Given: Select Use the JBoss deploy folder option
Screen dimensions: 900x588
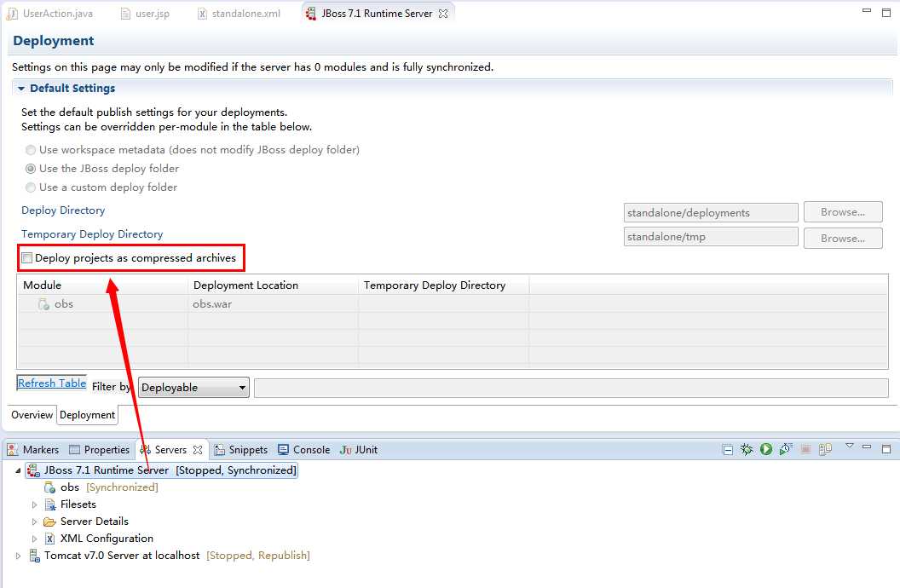Looking at the screenshot, I should (x=31, y=169).
